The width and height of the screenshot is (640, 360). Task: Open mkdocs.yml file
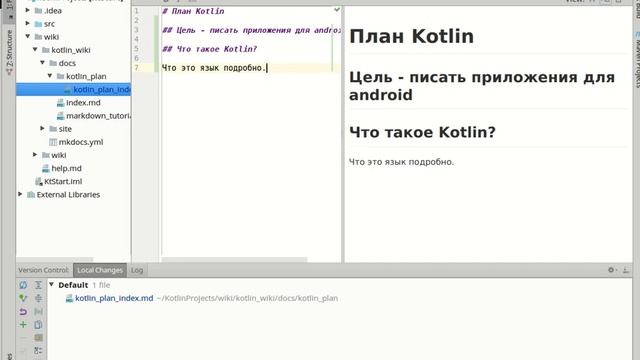point(76,142)
